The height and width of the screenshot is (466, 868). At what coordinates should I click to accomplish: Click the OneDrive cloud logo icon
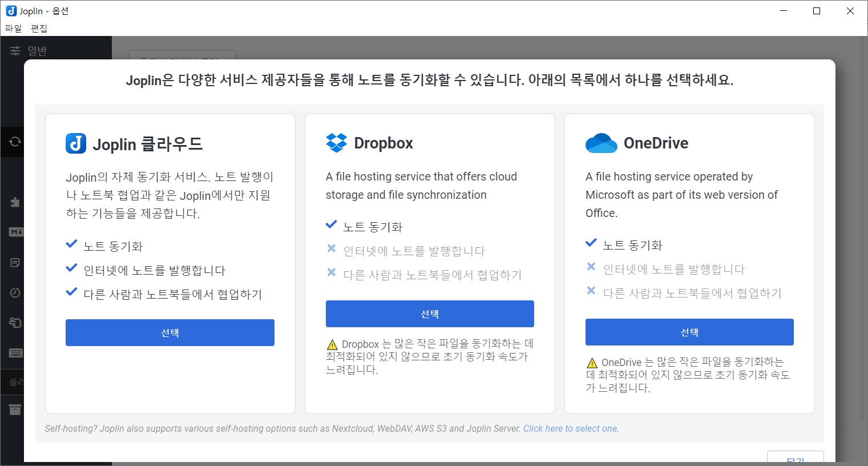(x=601, y=143)
